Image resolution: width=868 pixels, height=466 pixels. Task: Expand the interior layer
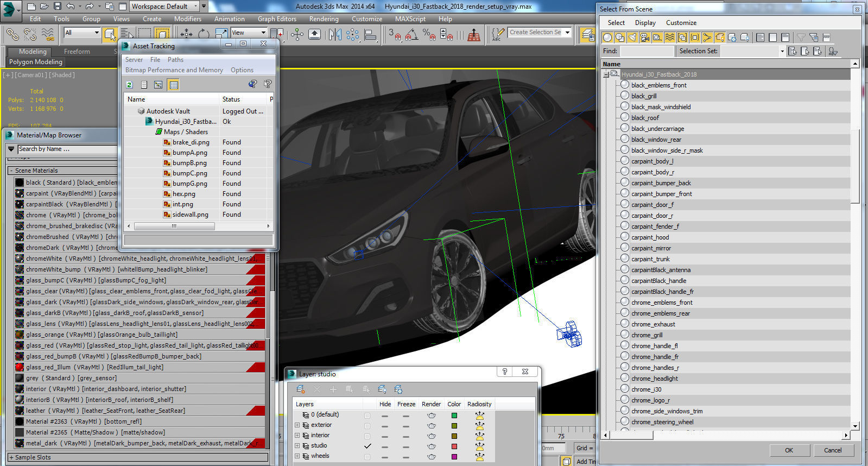[297, 436]
